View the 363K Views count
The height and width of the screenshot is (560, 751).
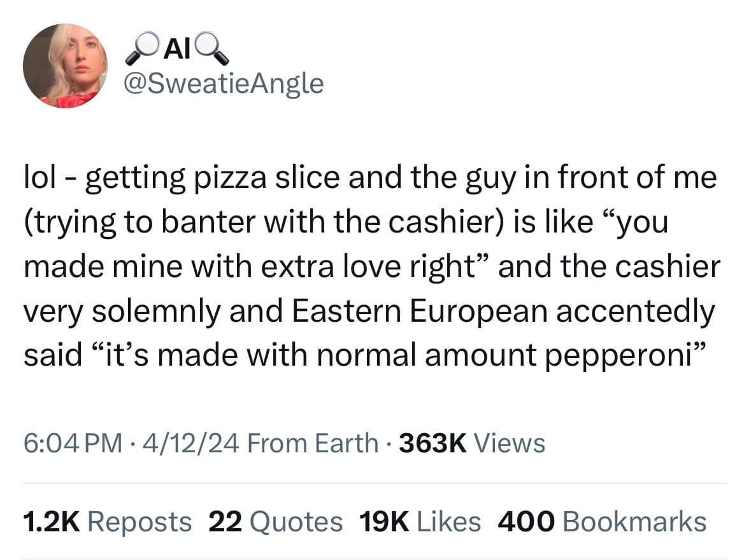472,443
